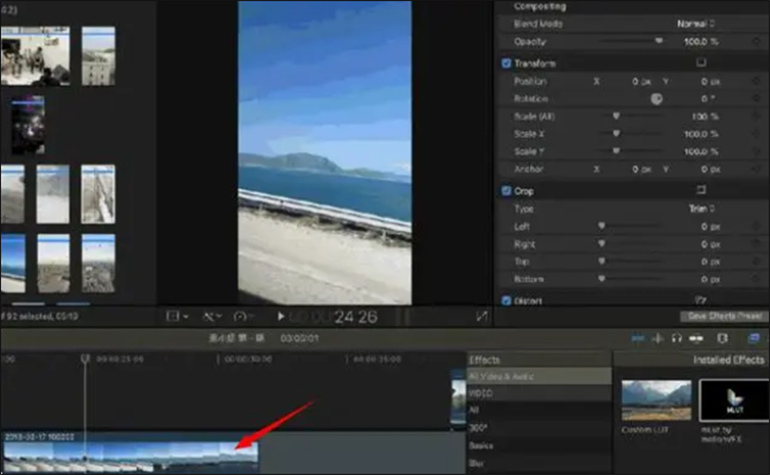Click the Crop on-screen controls icon
Image resolution: width=770 pixels, height=475 pixels.
pyautogui.click(x=701, y=190)
